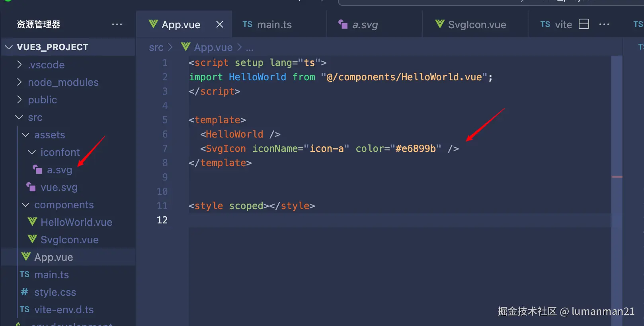The height and width of the screenshot is (326, 644).
Task: Click the hash icon beside style.css
Action: (25, 292)
